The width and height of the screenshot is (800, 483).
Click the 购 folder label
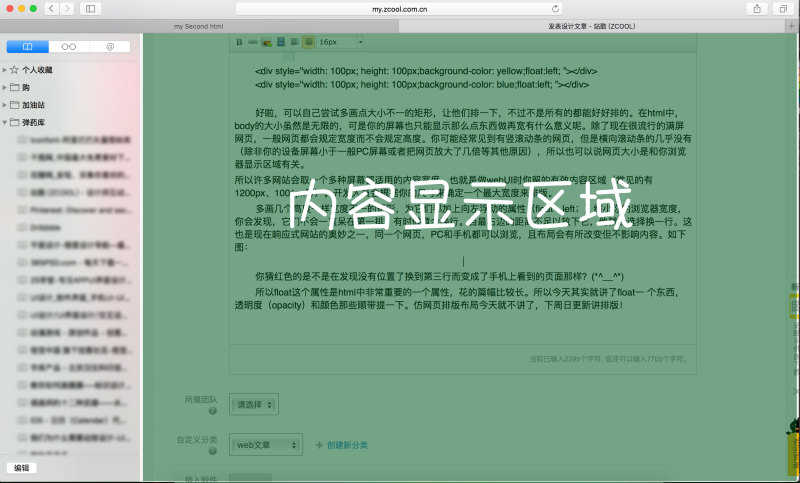click(26, 87)
